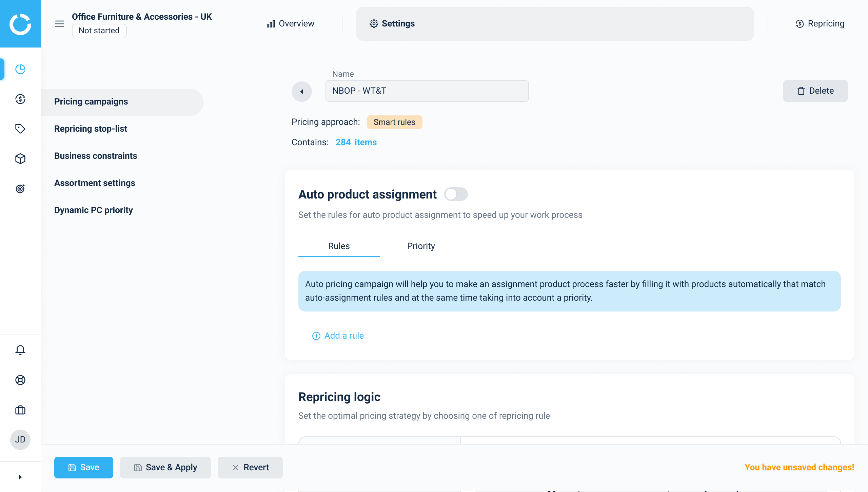Click the campaign name input field

click(427, 91)
